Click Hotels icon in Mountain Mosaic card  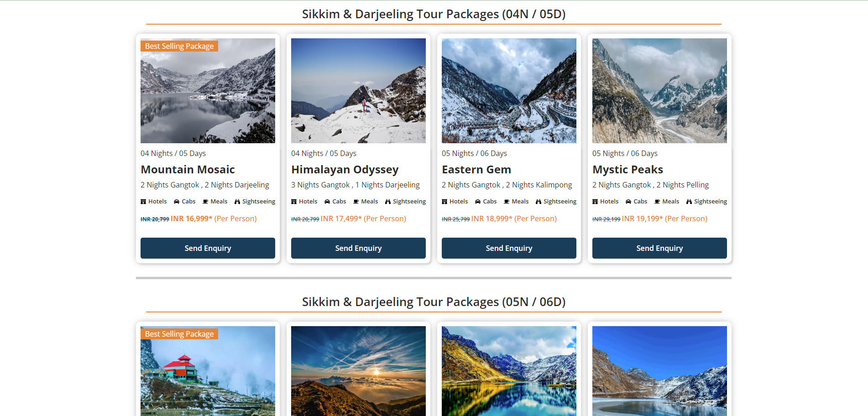143,202
